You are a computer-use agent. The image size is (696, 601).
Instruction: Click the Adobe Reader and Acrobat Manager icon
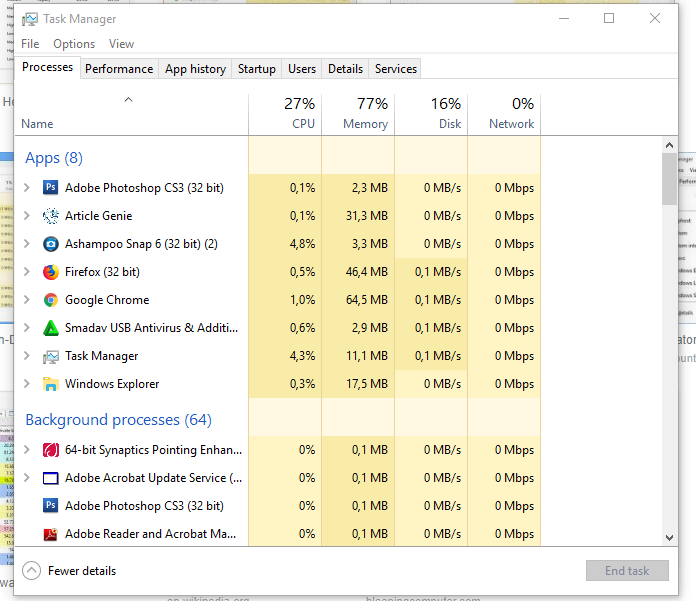[51, 534]
